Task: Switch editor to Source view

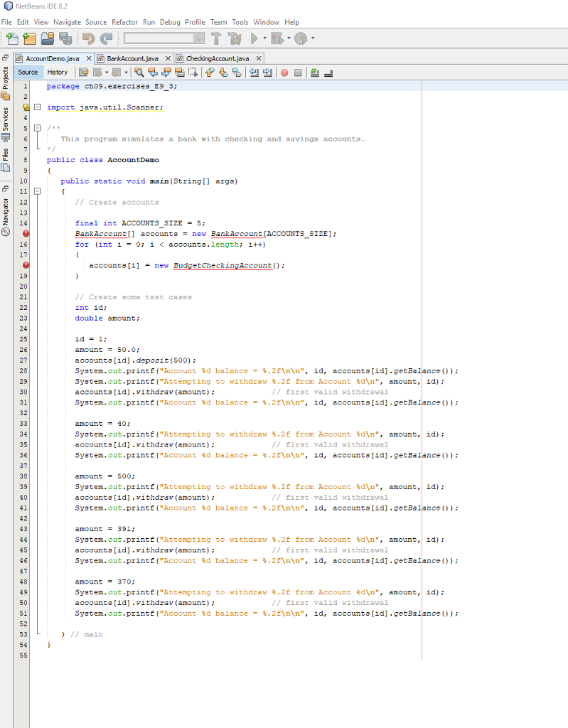Action: 28,72
